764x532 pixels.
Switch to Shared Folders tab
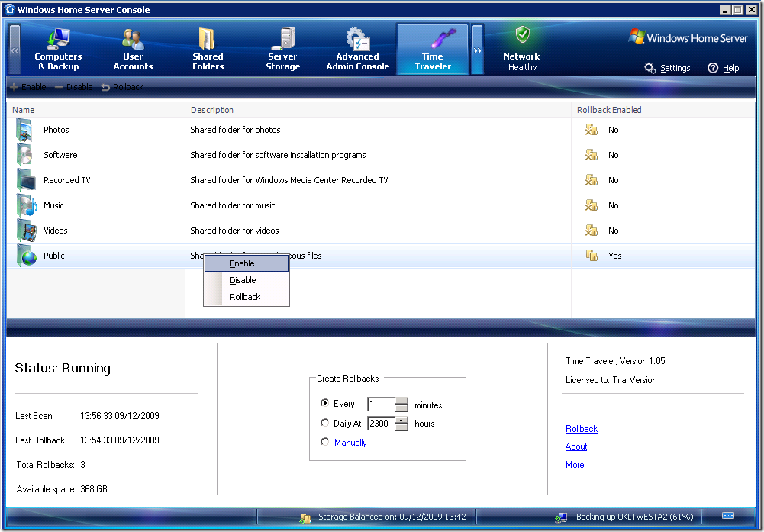pos(208,50)
